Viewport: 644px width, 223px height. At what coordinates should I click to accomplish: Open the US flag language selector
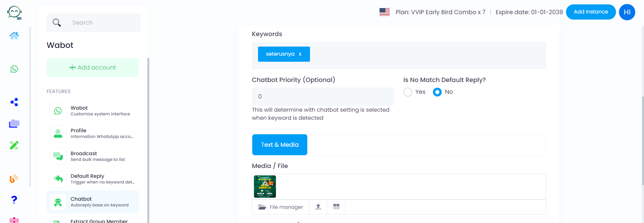(x=384, y=12)
